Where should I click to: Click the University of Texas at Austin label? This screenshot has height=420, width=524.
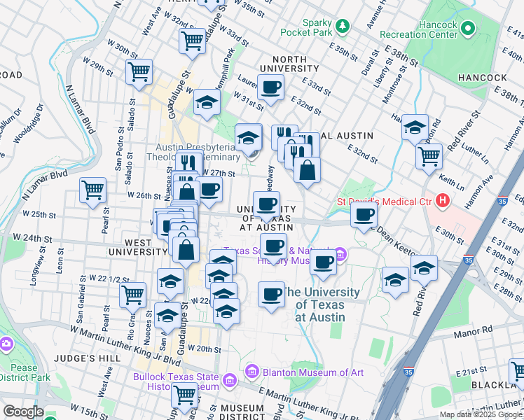tap(321, 304)
